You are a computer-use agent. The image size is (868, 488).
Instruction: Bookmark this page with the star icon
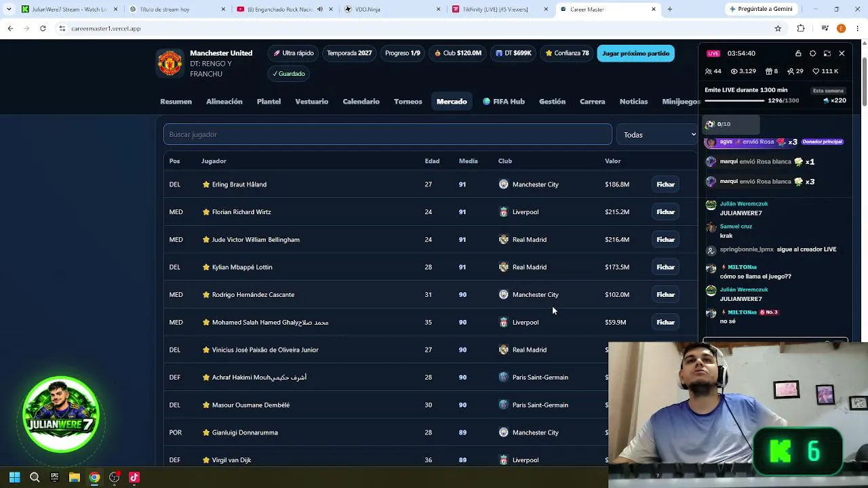tap(778, 28)
